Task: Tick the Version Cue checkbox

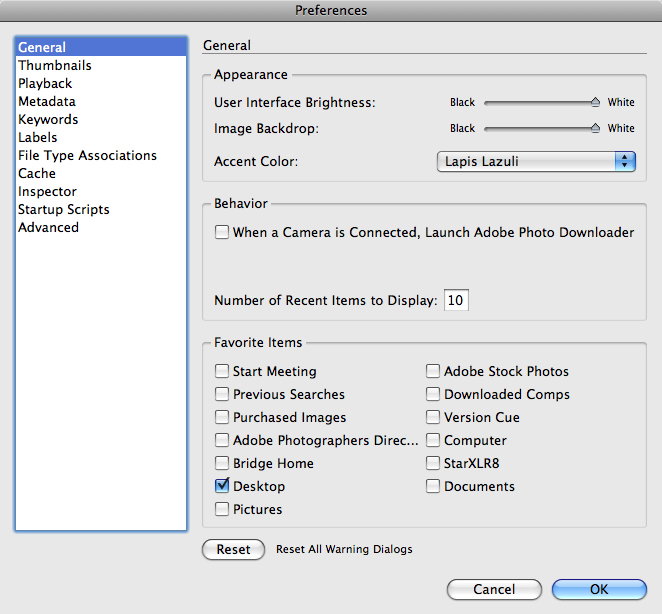Action: coord(433,417)
